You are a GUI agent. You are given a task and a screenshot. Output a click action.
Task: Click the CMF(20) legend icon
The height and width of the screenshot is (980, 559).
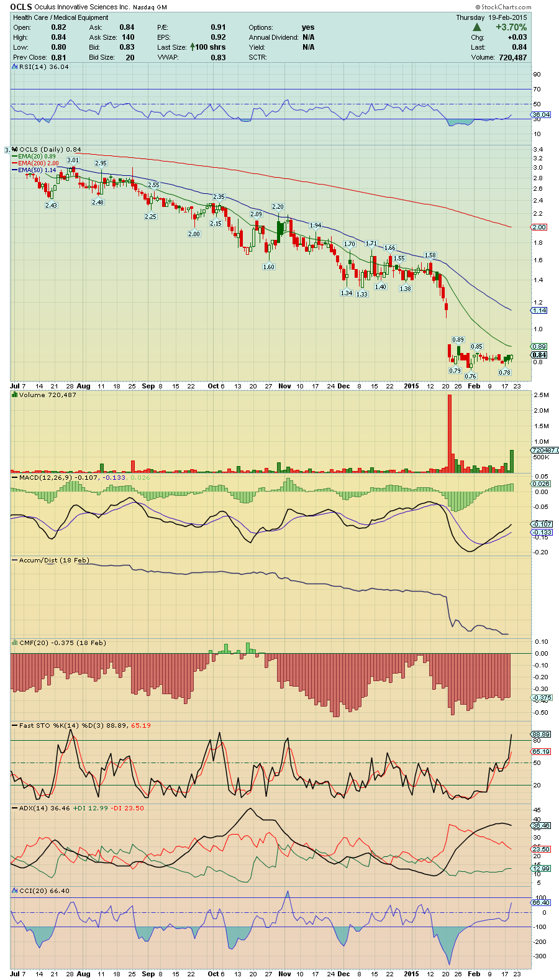[16, 643]
